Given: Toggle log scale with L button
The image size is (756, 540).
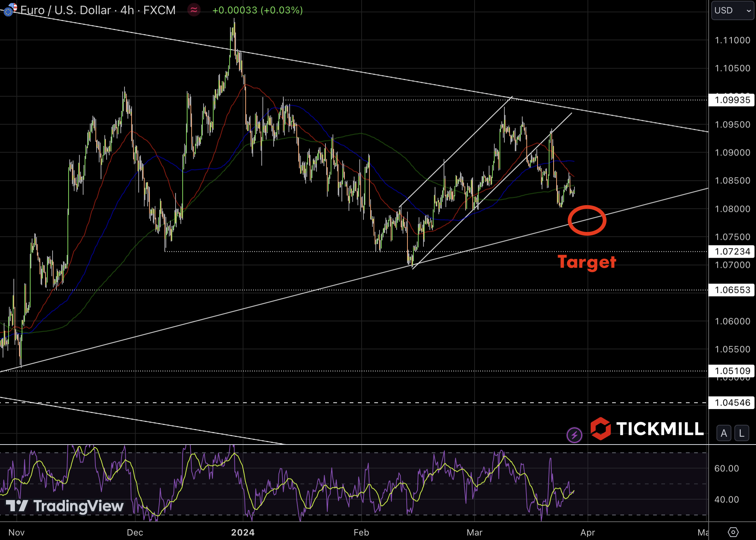Looking at the screenshot, I should click(741, 433).
